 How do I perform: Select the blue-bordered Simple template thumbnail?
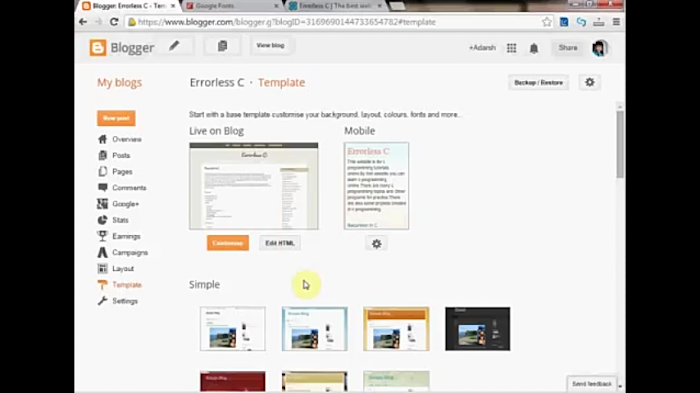[314, 329]
